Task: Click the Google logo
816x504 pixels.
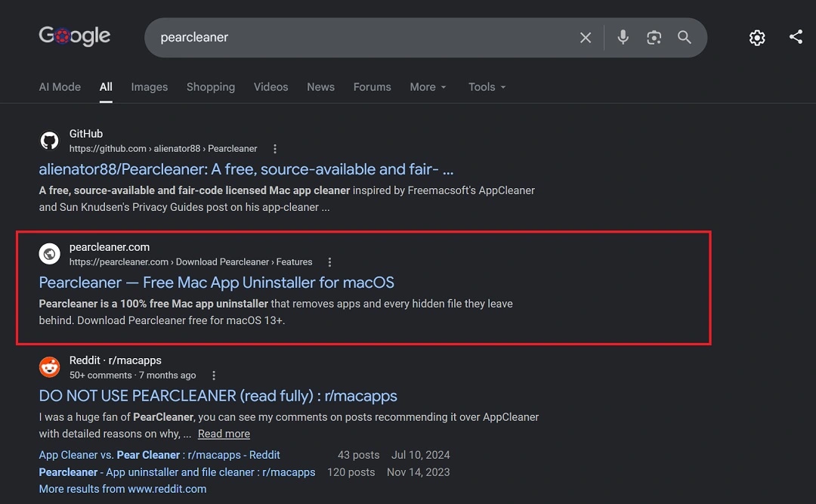Action: coord(74,36)
